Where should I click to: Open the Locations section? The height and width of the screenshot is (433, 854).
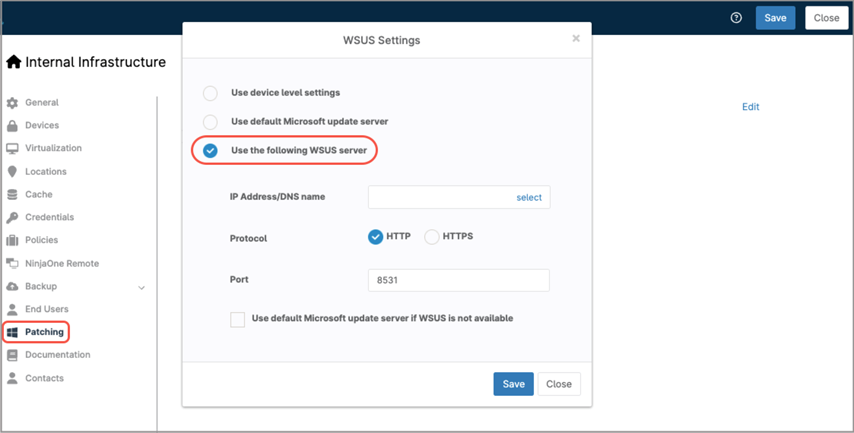[x=46, y=172]
